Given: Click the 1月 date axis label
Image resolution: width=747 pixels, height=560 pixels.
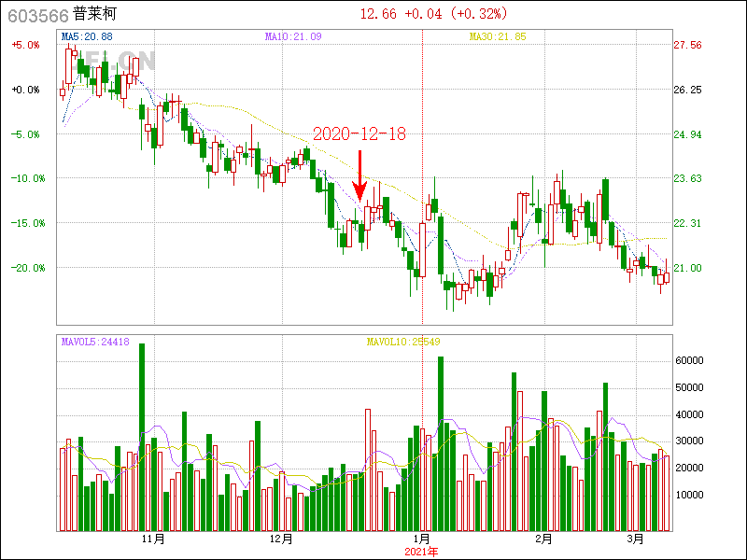Looking at the screenshot, I should point(422,539).
